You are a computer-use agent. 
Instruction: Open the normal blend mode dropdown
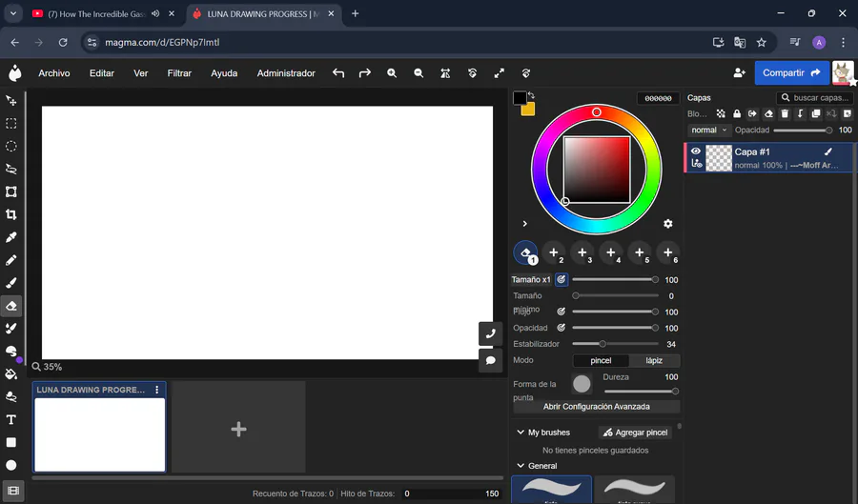tap(708, 131)
